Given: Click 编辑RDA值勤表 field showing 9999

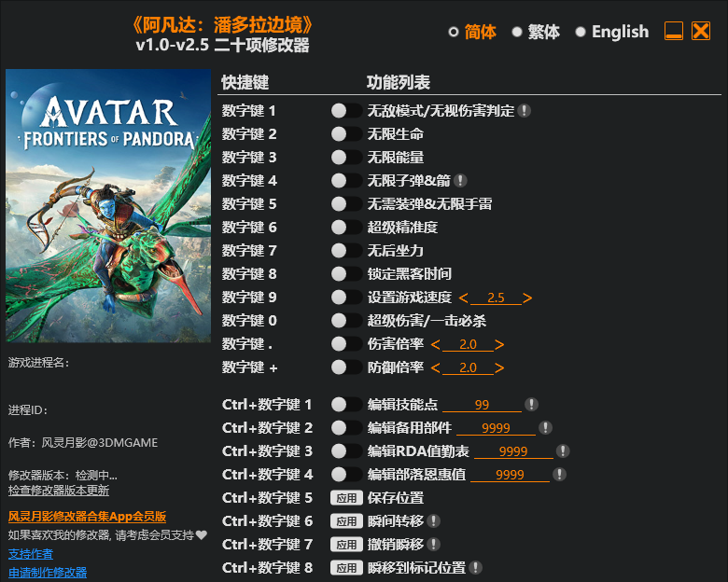Looking at the screenshot, I should point(513,451).
